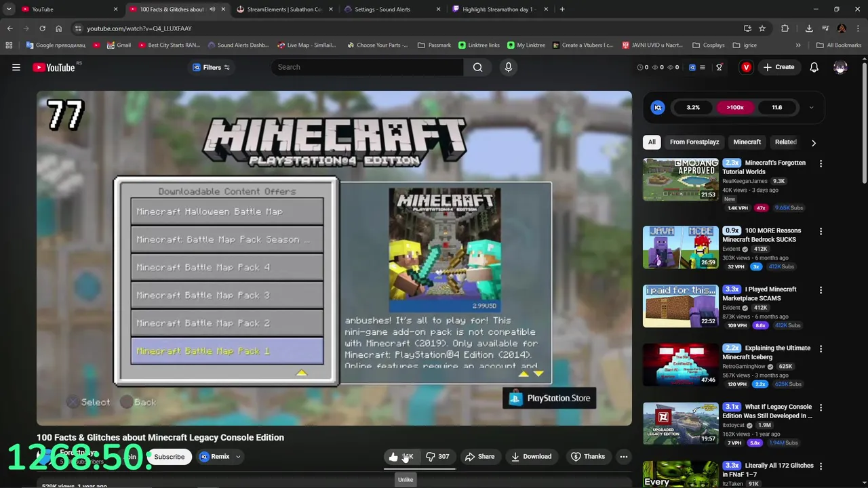The height and width of the screenshot is (488, 868).
Task: Reload the page in browser toolbar
Action: (x=42, y=28)
